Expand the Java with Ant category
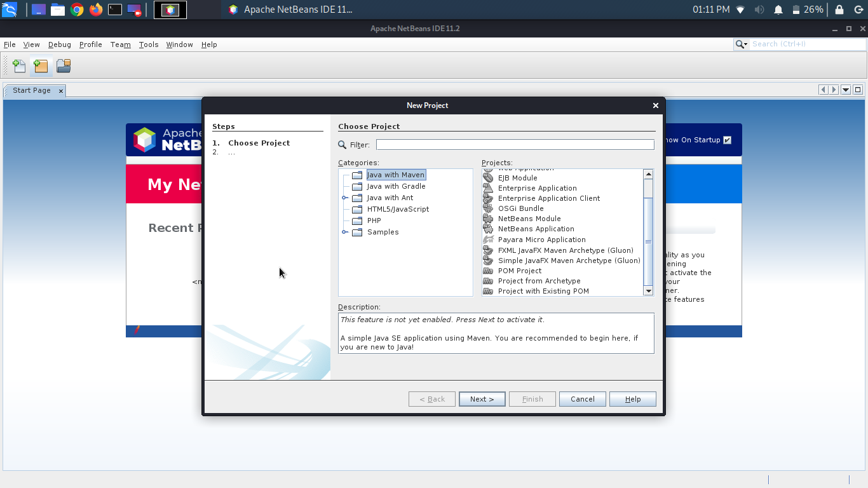 [345, 198]
